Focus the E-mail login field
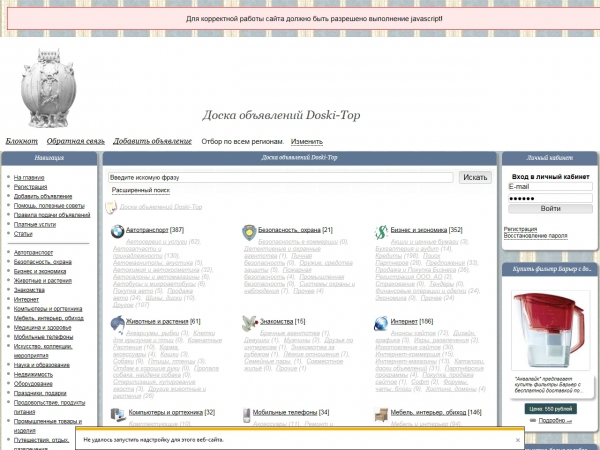 (550, 187)
